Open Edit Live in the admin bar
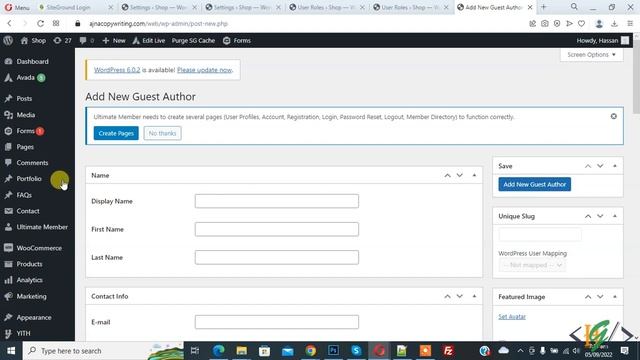Viewport: 640px width, 360px height. pos(149,40)
